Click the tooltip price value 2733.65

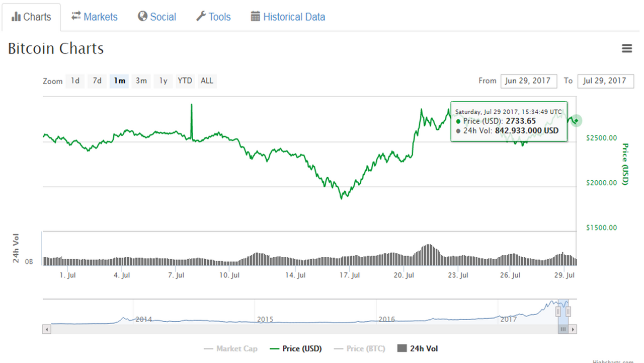click(x=520, y=121)
